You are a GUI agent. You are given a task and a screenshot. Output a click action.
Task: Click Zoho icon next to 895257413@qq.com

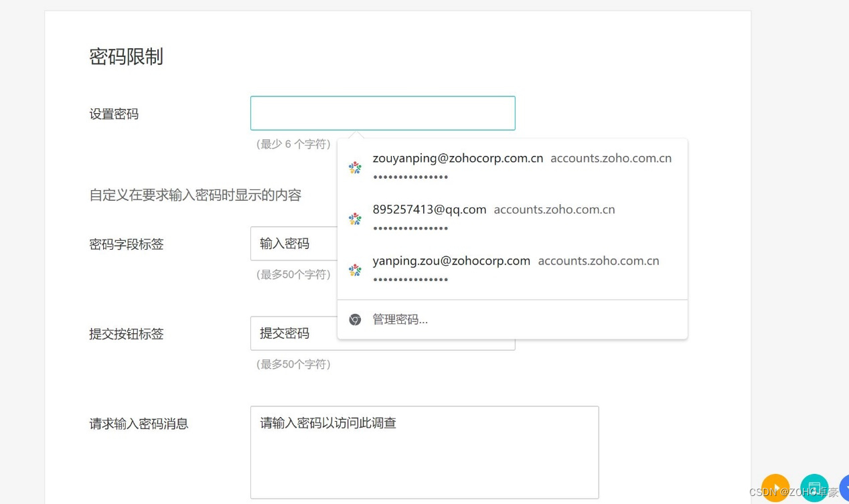355,219
